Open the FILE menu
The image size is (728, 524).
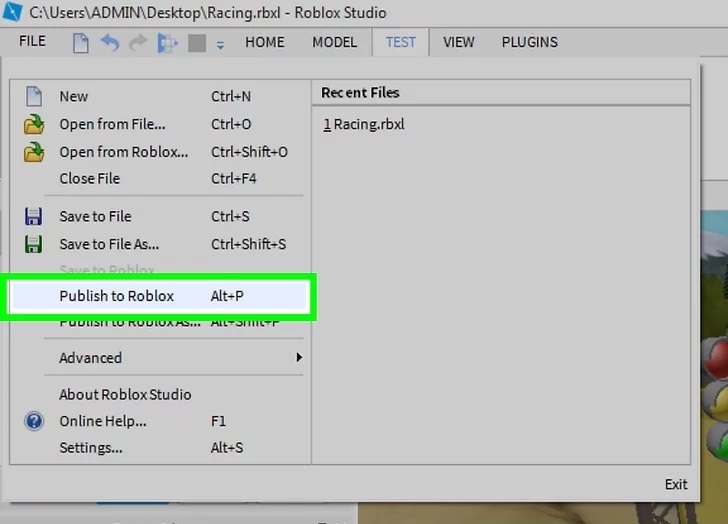[x=32, y=41]
